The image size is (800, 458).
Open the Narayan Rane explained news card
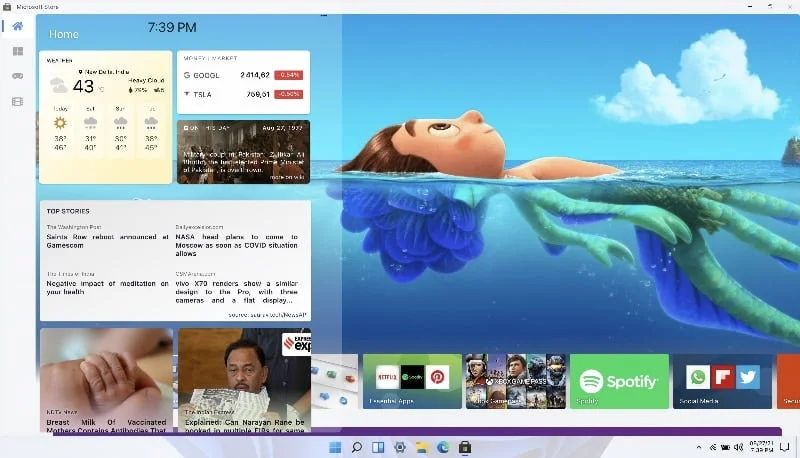tap(244, 380)
